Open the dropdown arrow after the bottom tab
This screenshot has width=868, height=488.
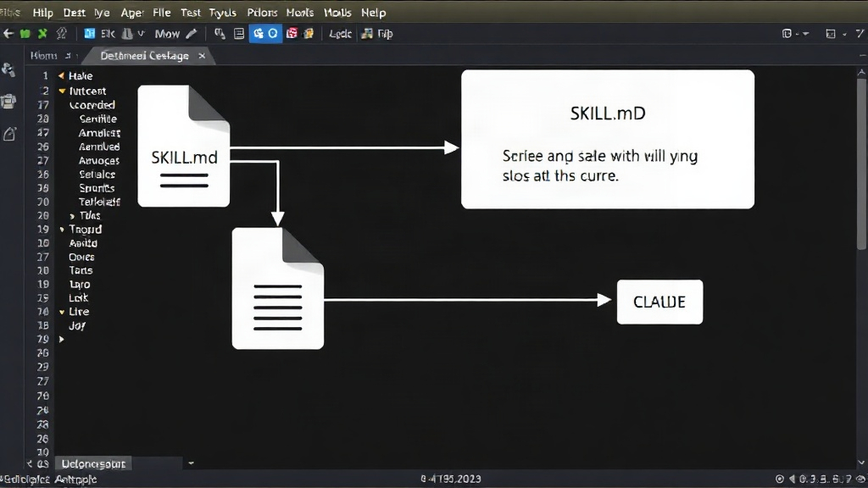[x=191, y=463]
